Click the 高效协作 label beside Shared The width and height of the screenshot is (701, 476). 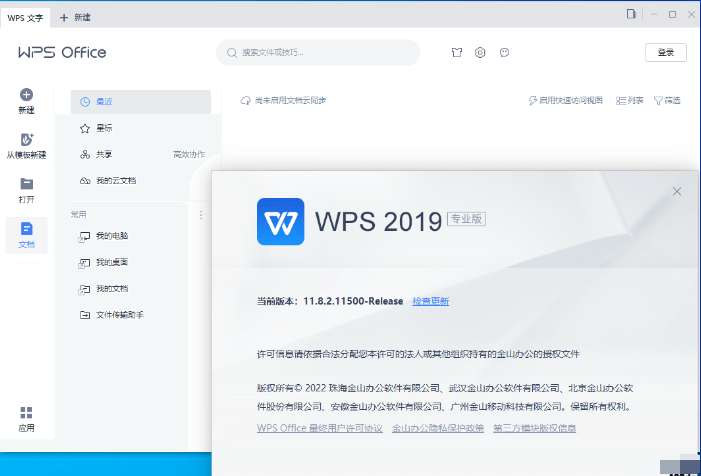[x=189, y=155]
